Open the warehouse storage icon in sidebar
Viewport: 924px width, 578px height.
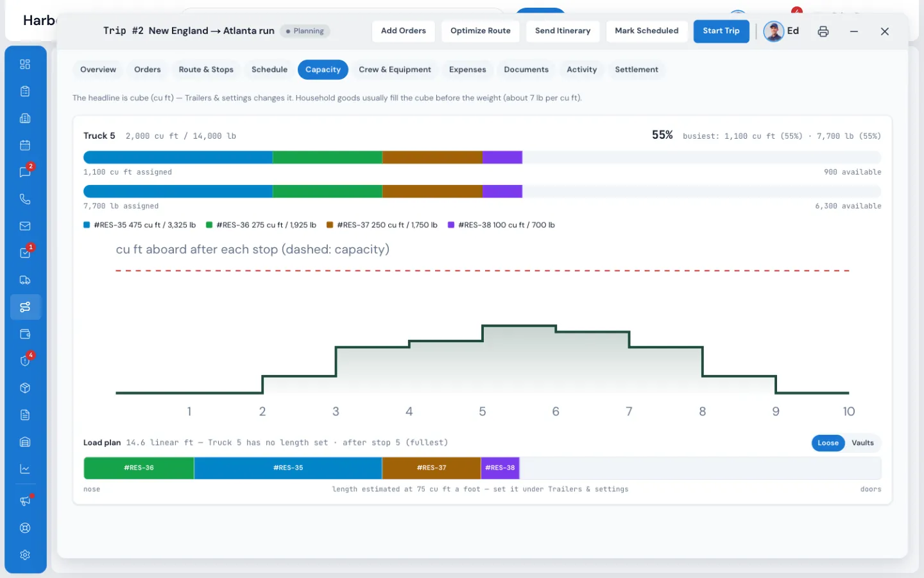25,442
